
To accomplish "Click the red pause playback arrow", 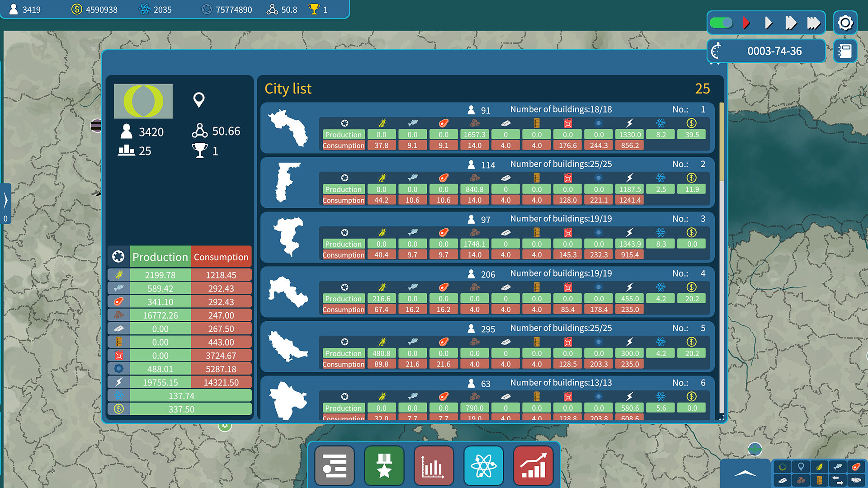I will click(x=746, y=23).
